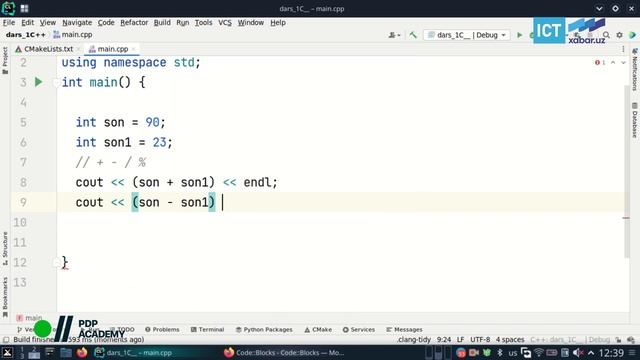Switch to the Code::Blocks window in taskbar
The height and width of the screenshot is (360, 640).
pos(284,353)
